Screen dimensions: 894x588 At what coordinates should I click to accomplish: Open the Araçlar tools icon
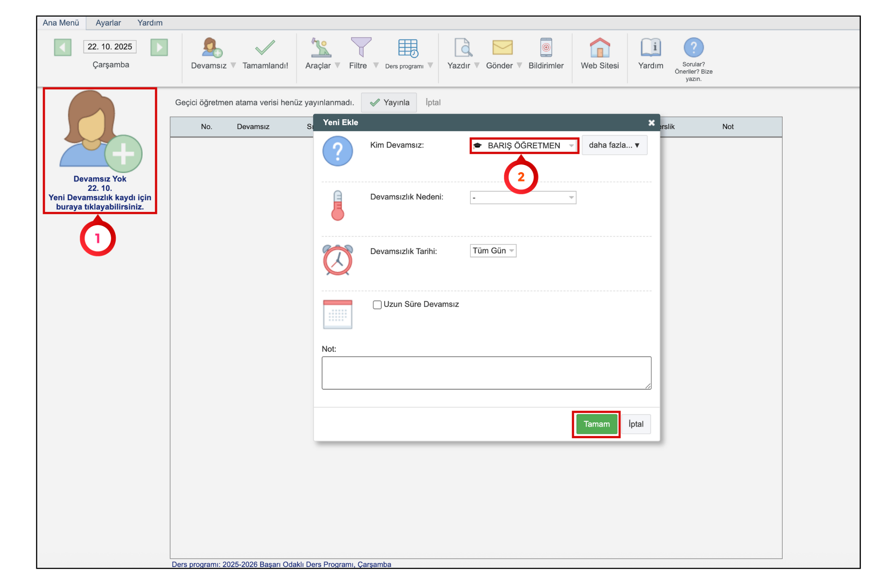320,48
